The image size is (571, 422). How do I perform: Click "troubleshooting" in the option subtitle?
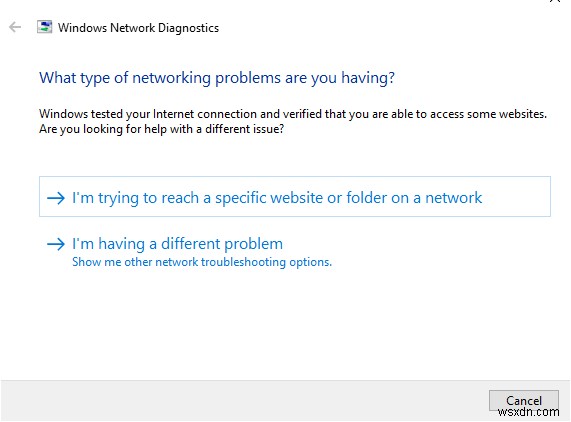[243, 262]
